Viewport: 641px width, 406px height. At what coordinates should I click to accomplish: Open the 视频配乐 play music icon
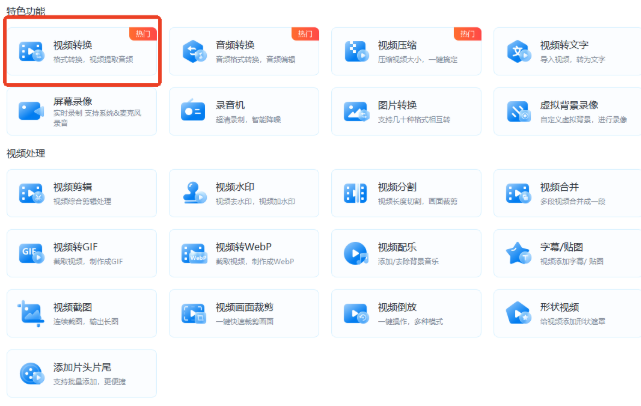(356, 253)
